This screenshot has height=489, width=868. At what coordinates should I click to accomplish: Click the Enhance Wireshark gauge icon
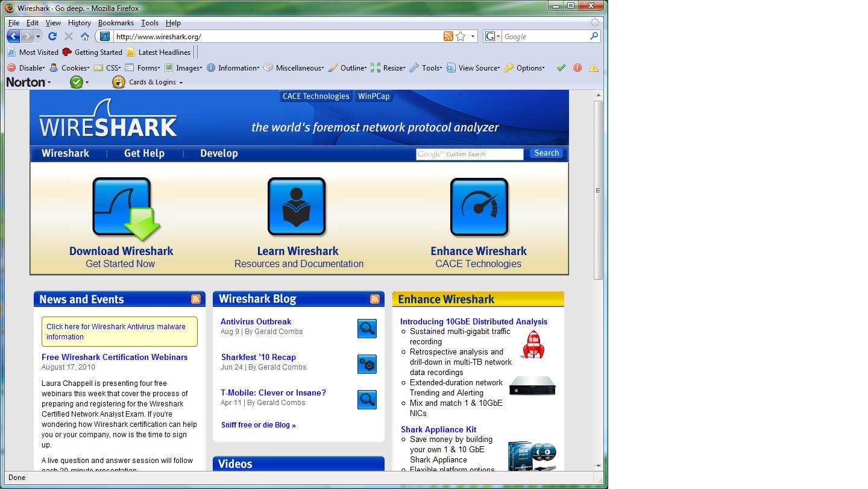coord(479,207)
